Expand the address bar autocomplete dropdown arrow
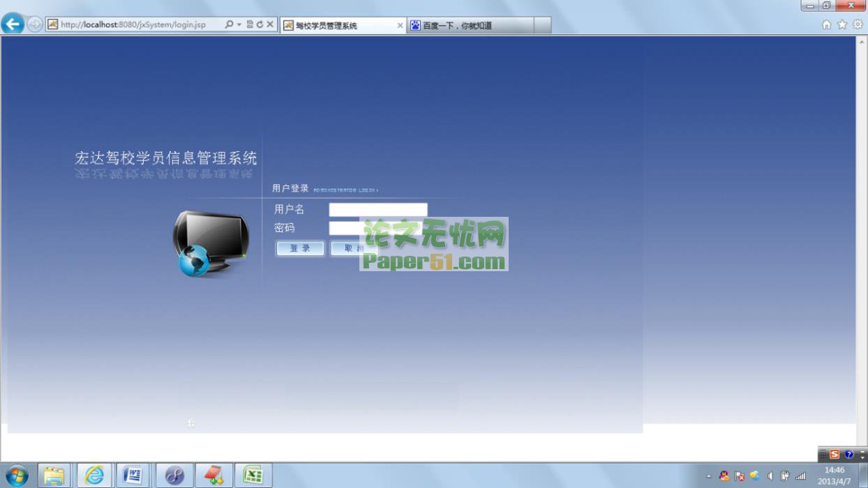 click(x=239, y=24)
